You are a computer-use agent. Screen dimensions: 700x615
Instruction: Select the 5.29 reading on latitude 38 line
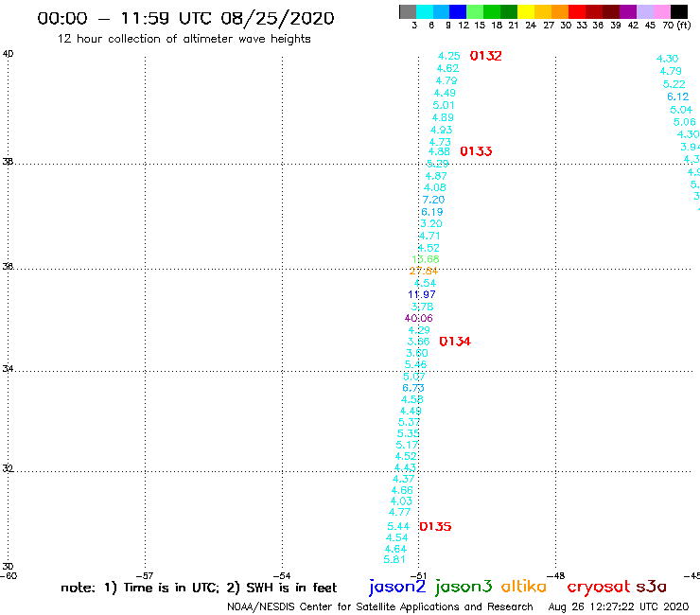[437, 164]
